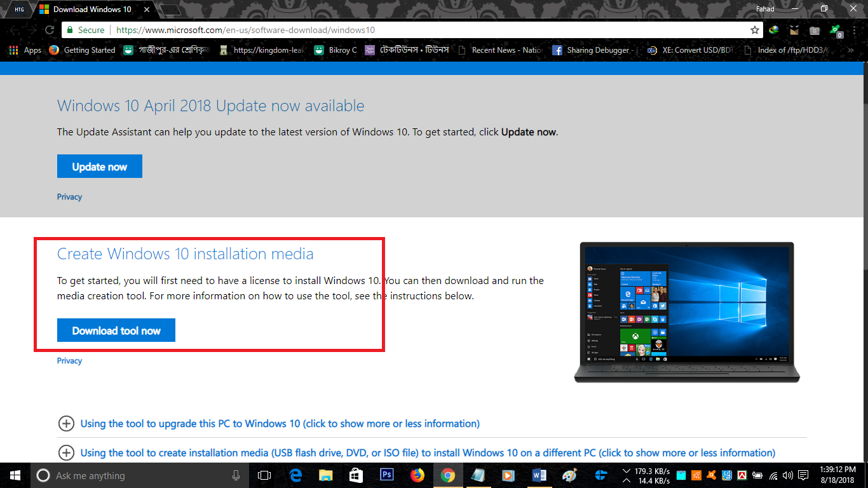Click the Windows 10 laptop image
Viewport: 868px width, 488px height.
[x=687, y=312]
